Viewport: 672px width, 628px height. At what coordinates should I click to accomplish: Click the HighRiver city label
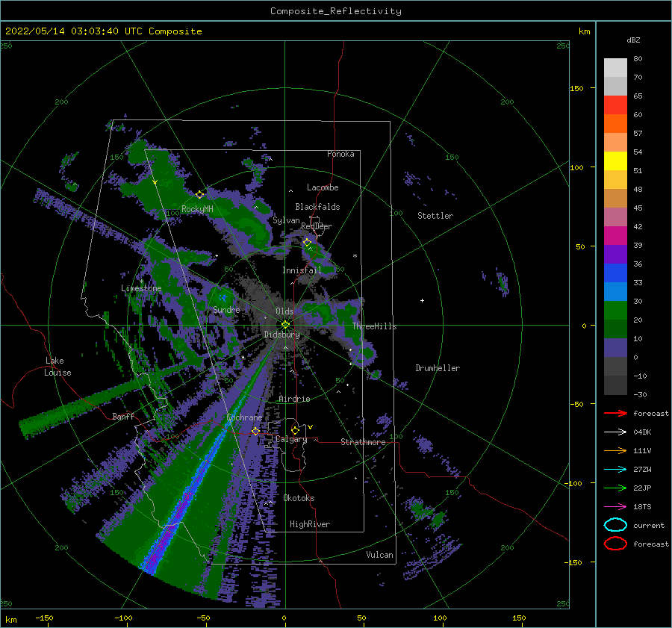coord(310,524)
